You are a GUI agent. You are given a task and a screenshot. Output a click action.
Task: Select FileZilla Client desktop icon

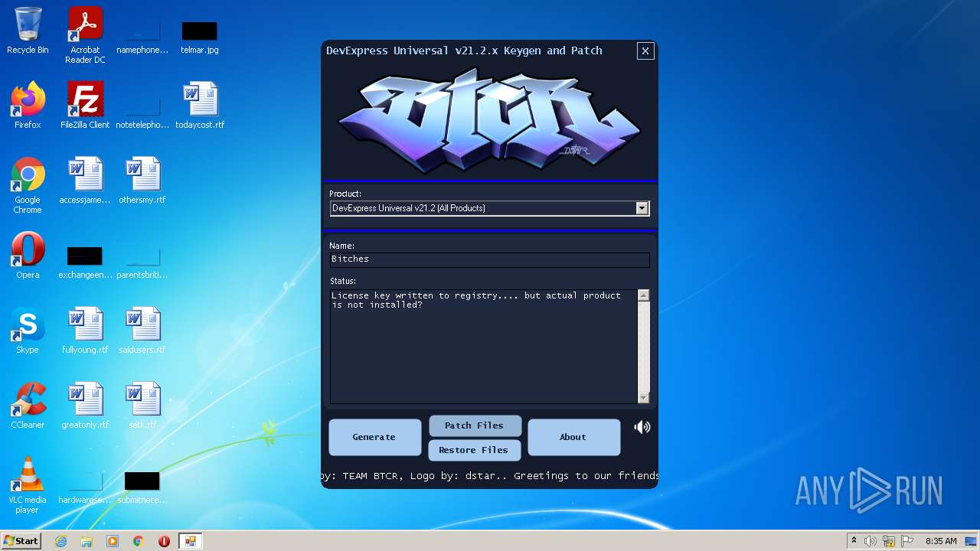tap(85, 105)
